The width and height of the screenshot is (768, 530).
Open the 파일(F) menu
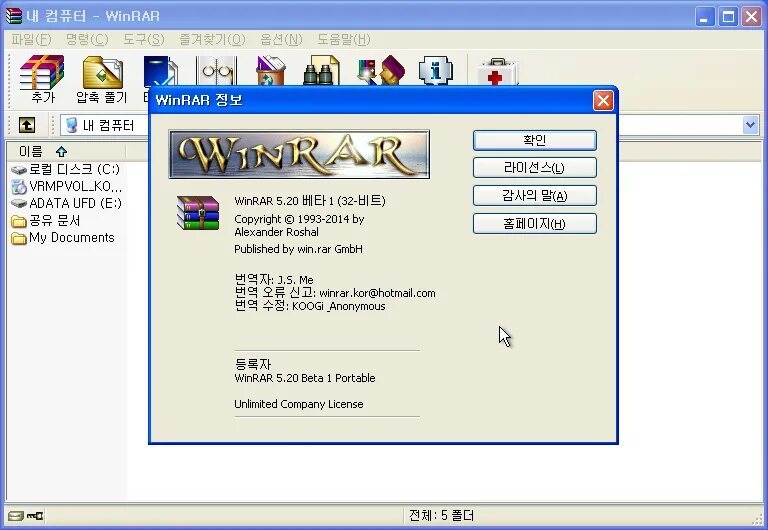pyautogui.click(x=31, y=39)
